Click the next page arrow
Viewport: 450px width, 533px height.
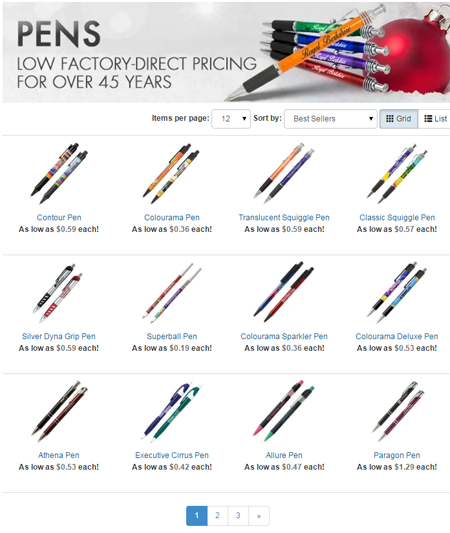click(x=259, y=516)
